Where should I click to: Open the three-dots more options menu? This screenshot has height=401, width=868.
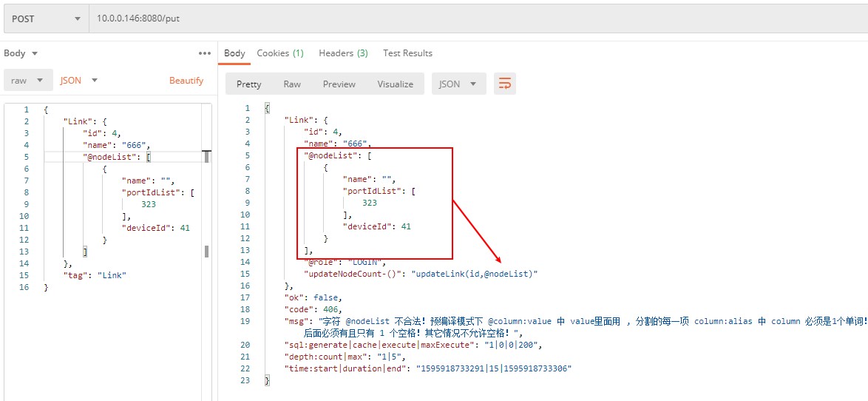[x=204, y=54]
